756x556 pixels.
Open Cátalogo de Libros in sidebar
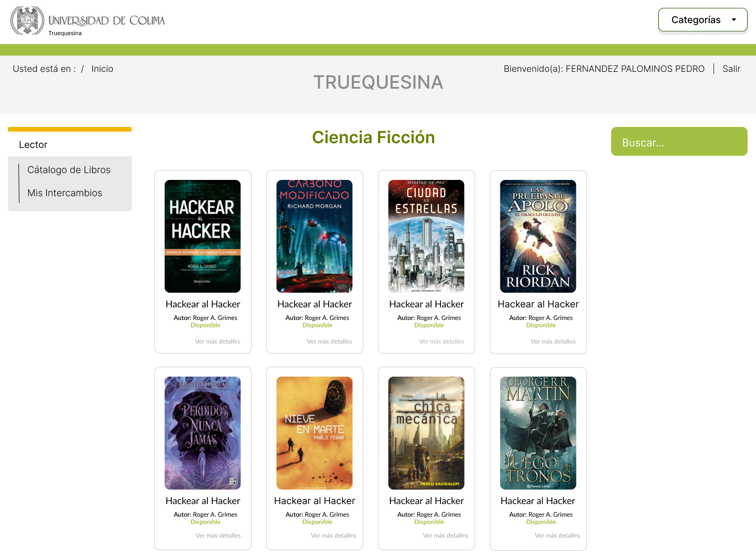69,170
